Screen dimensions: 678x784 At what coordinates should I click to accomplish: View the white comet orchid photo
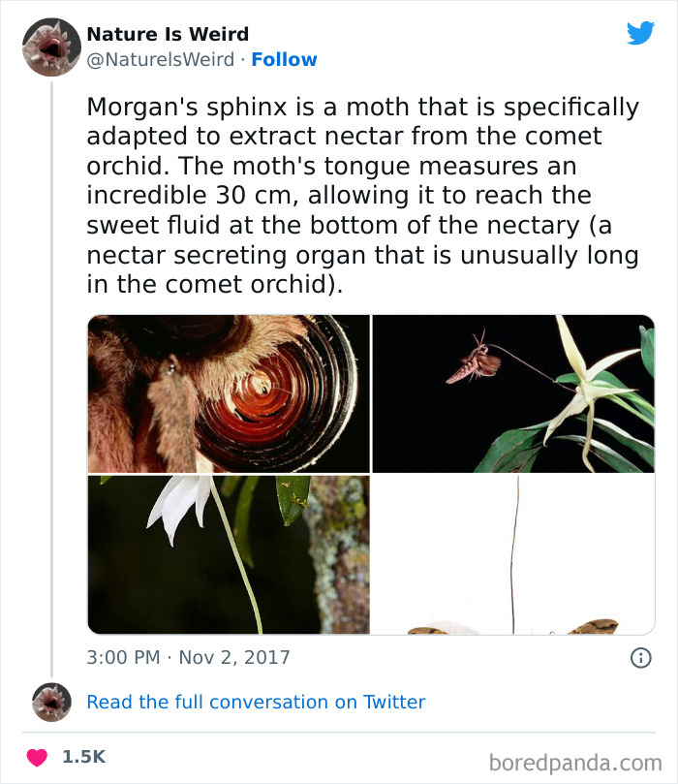point(228,552)
